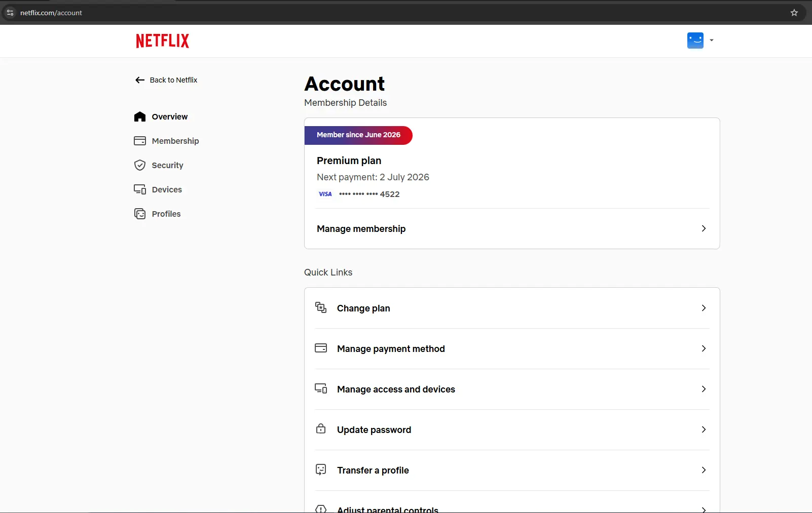Click the Manage access and devices icon
This screenshot has height=513, width=812.
coord(321,388)
